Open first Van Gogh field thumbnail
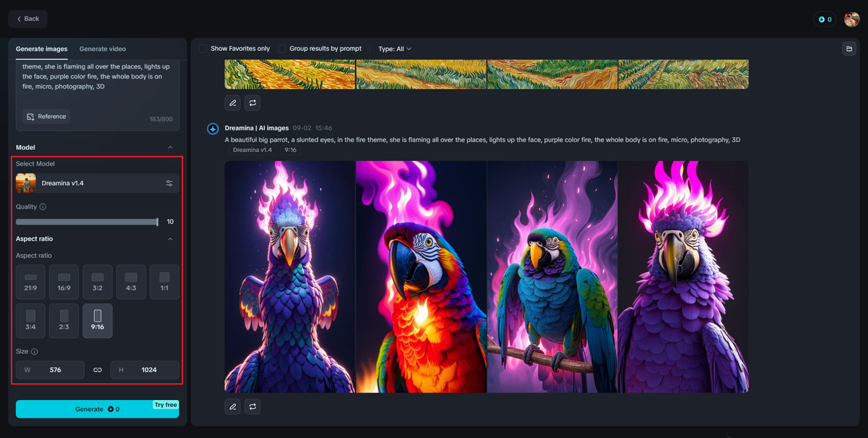The width and height of the screenshot is (868, 438). click(290, 74)
